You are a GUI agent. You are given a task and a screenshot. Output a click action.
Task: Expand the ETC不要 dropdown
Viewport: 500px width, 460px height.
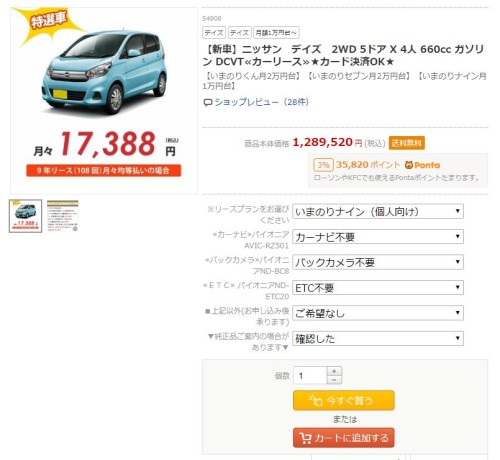(x=378, y=288)
